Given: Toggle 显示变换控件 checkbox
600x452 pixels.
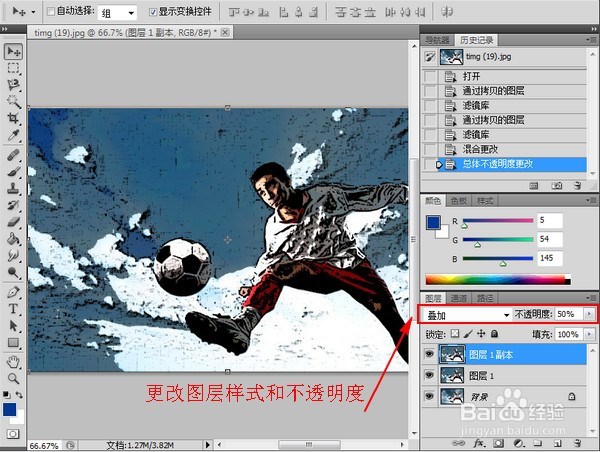Looking at the screenshot, I should coord(153,12).
